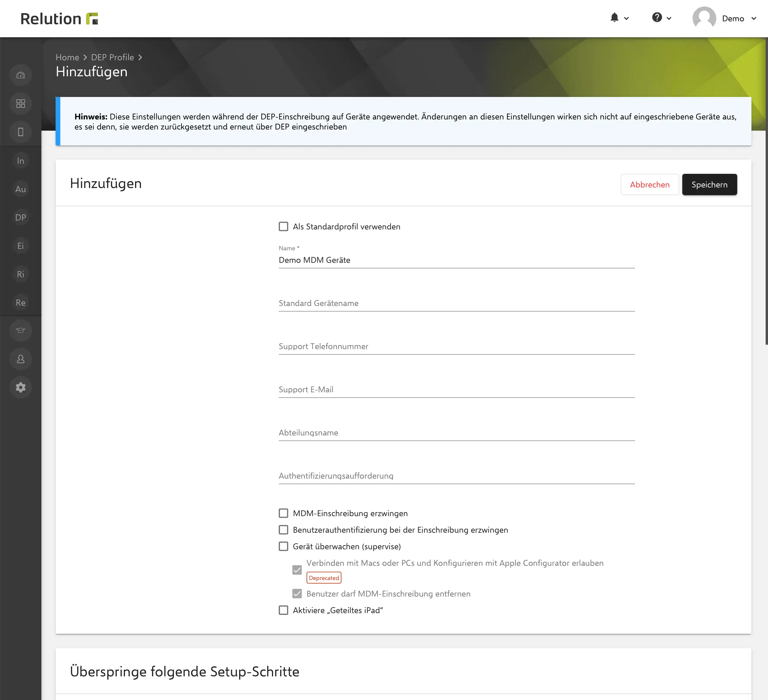Image resolution: width=768 pixels, height=700 pixels.
Task: Focus the Abteilungsname field
Action: tap(456, 433)
